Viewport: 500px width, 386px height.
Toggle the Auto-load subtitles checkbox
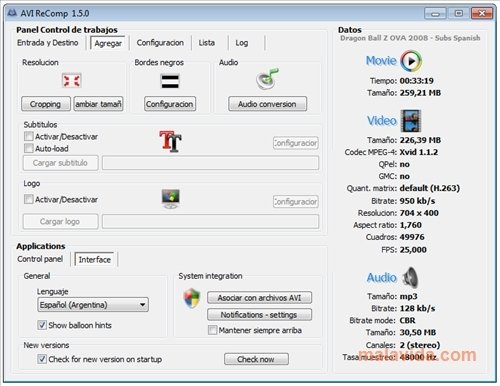pyautogui.click(x=29, y=148)
